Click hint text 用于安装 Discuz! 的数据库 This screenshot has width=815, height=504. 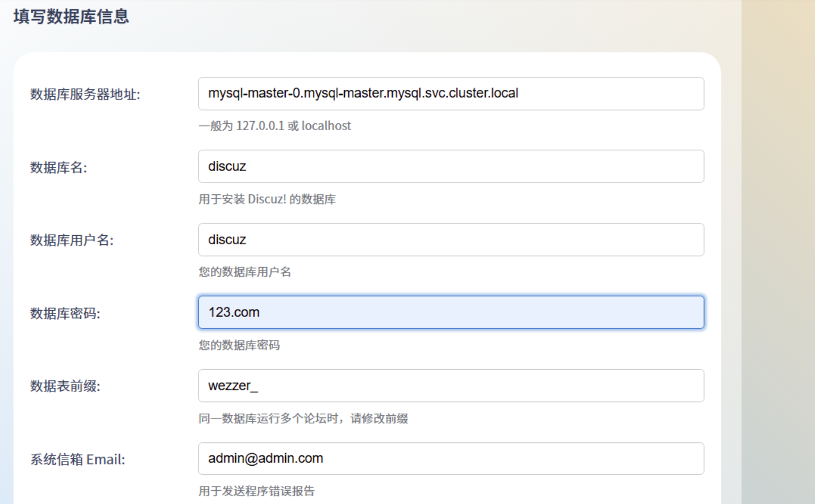[267, 199]
